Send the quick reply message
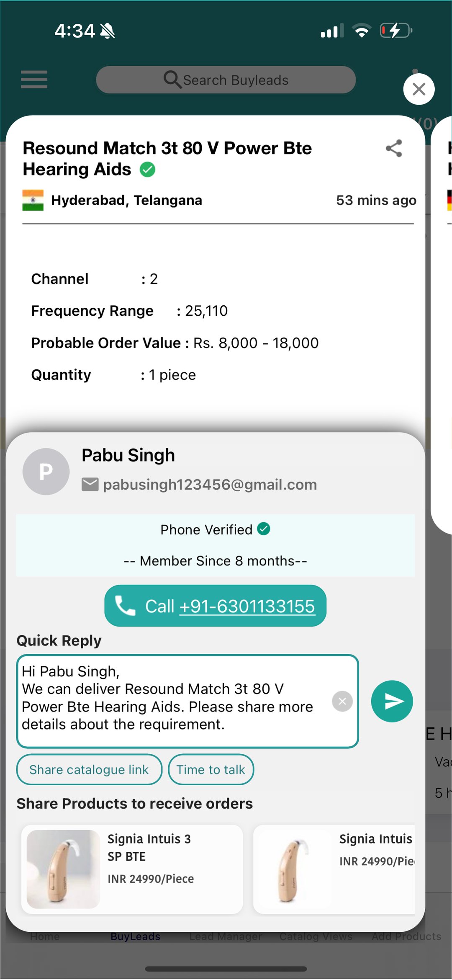The image size is (452, 980). coord(392,701)
